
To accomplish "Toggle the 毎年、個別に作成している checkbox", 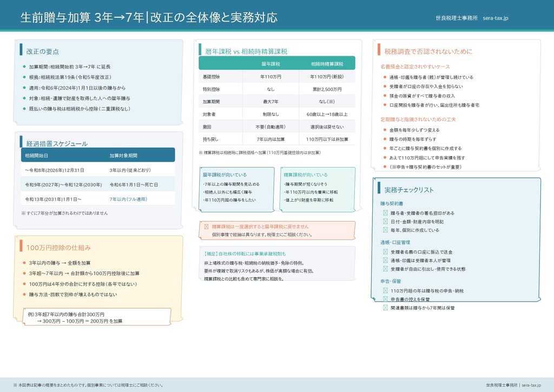I will 386,230.
